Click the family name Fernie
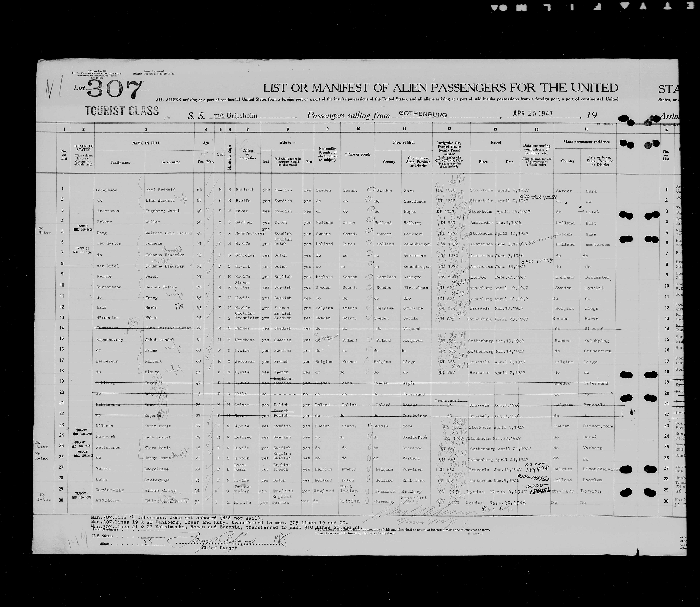This screenshot has height=607, width=700. (104, 276)
